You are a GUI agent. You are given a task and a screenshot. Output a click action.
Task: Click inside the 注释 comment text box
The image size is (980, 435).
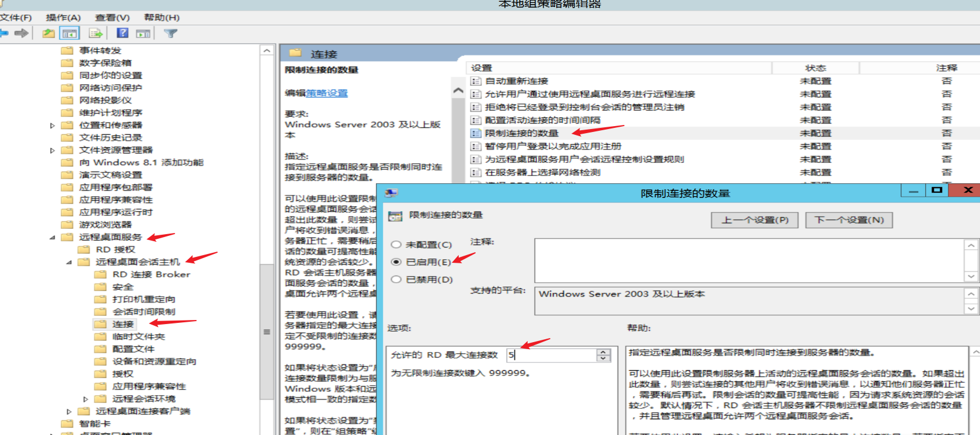749,260
